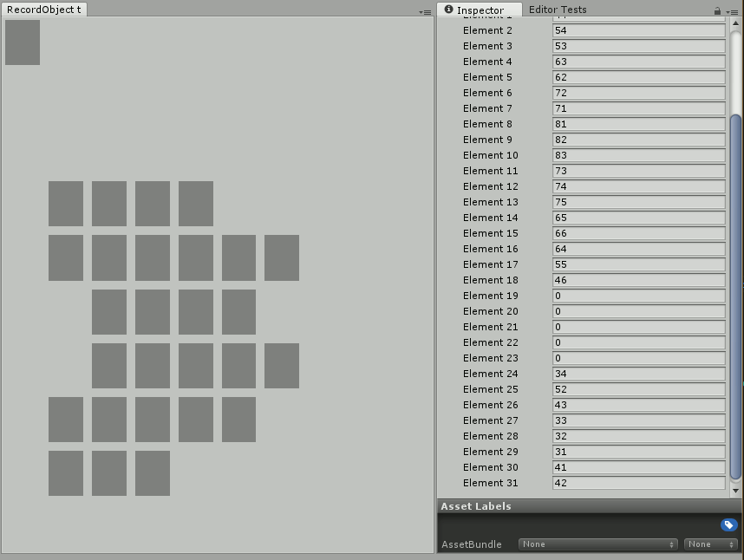The image size is (744, 560).
Task: Edit the Element 2 value field
Action: click(639, 30)
